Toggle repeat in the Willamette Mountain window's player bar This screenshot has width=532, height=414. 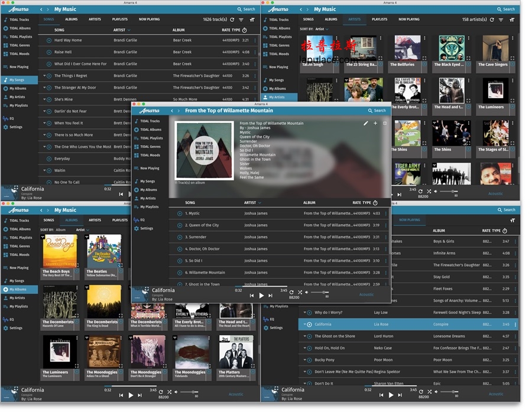point(291,292)
